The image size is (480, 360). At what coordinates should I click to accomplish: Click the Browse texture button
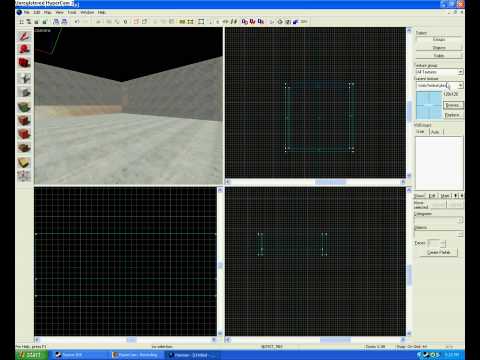(453, 105)
